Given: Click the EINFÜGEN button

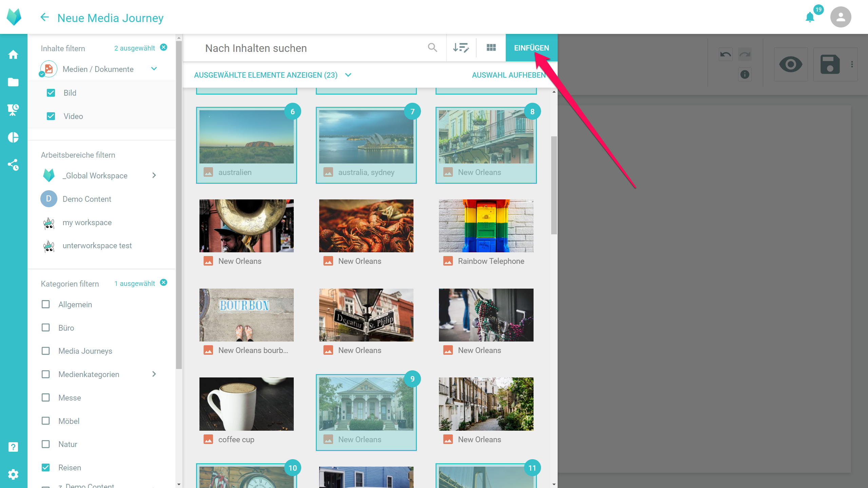Looking at the screenshot, I should [x=531, y=47].
